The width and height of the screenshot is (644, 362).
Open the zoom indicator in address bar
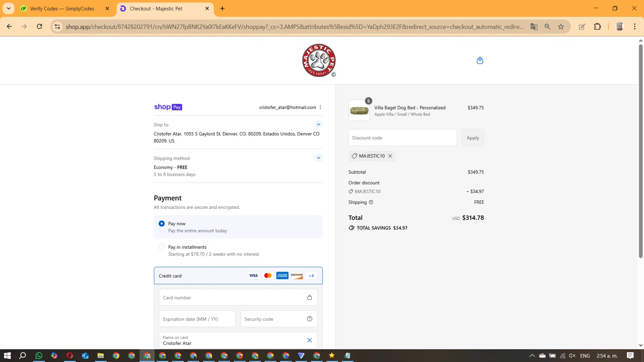(547, 27)
